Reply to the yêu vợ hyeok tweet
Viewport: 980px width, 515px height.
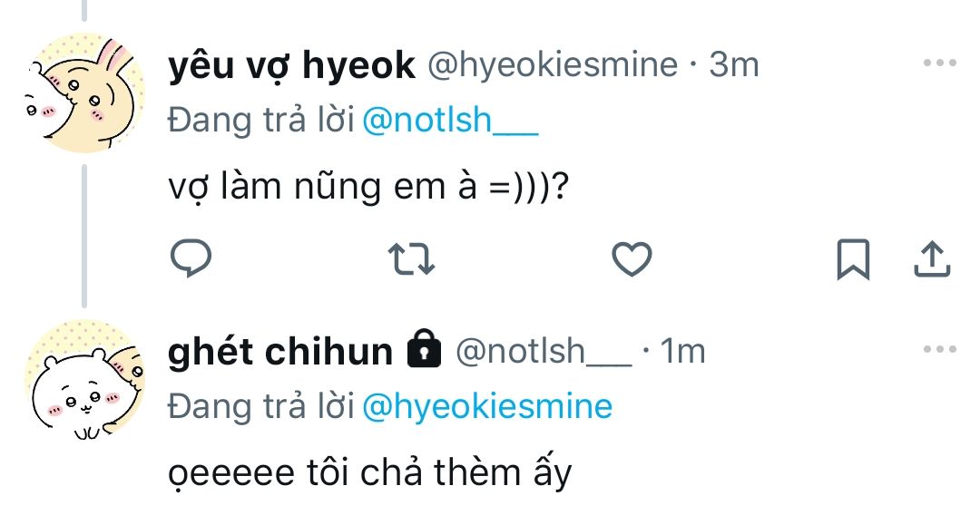pyautogui.click(x=191, y=260)
